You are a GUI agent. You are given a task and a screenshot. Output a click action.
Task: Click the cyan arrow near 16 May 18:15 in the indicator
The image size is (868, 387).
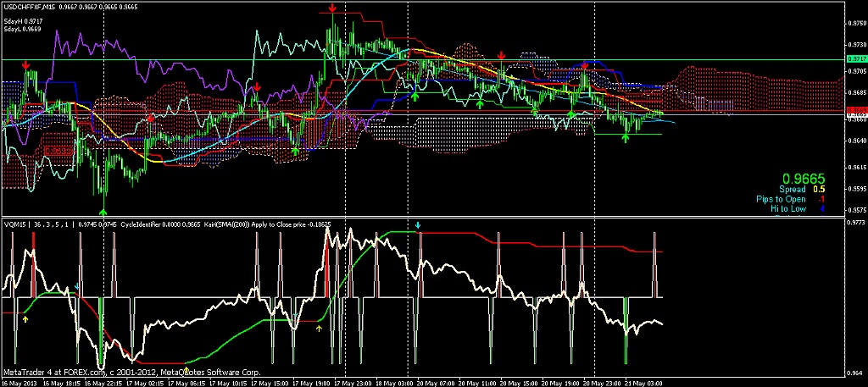[x=76, y=286]
